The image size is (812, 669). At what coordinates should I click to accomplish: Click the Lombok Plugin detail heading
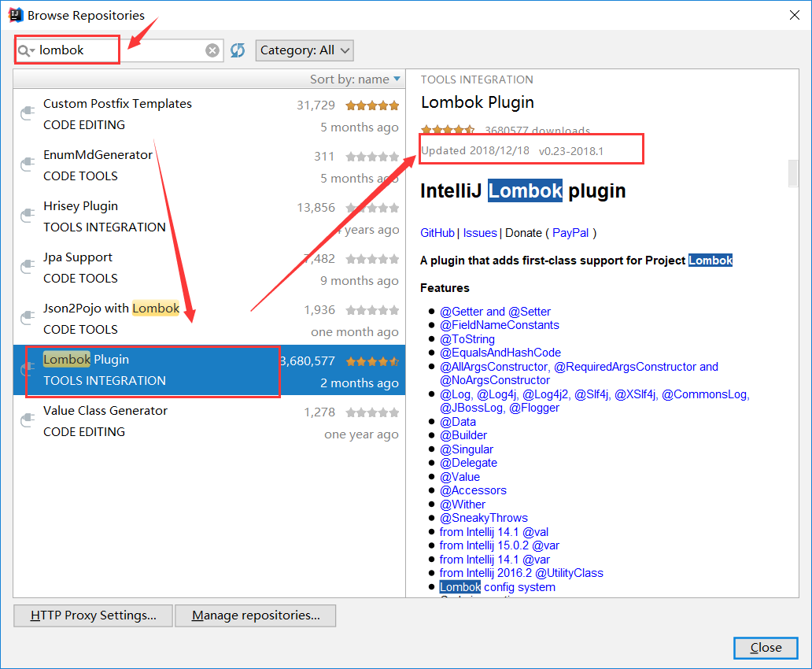pyautogui.click(x=477, y=102)
